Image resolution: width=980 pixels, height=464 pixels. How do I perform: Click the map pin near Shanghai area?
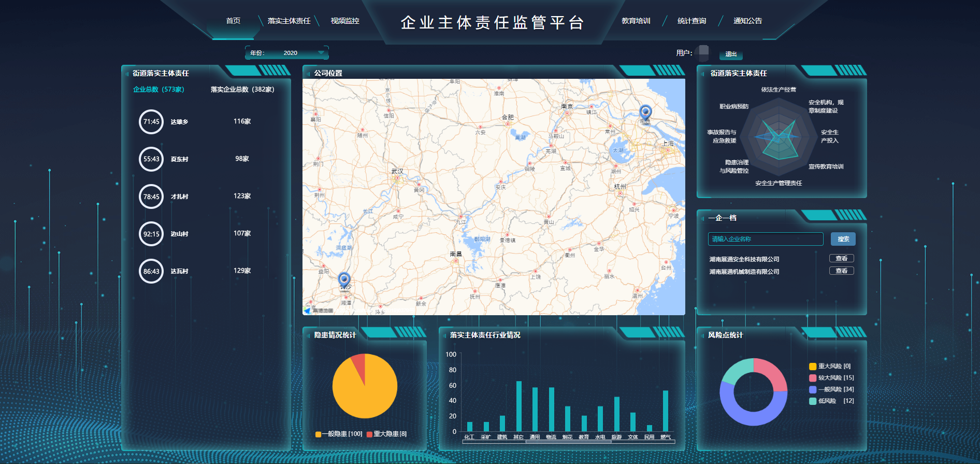point(645,112)
